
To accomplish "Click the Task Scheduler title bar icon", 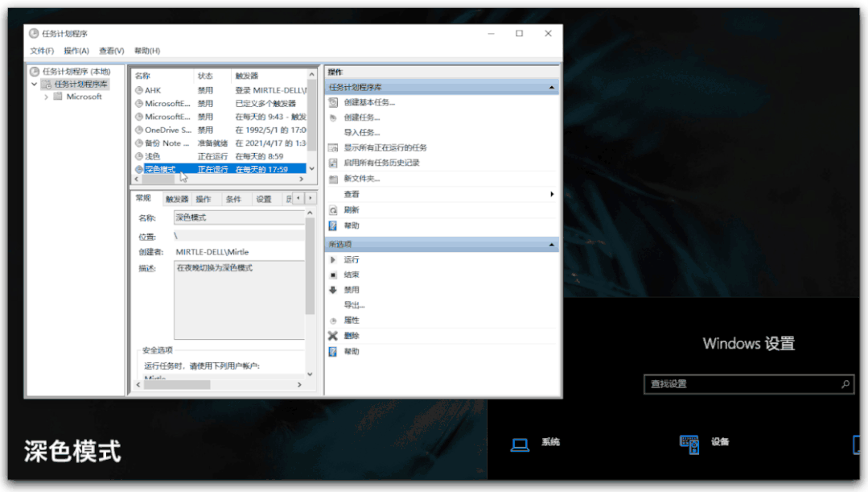I will point(34,33).
